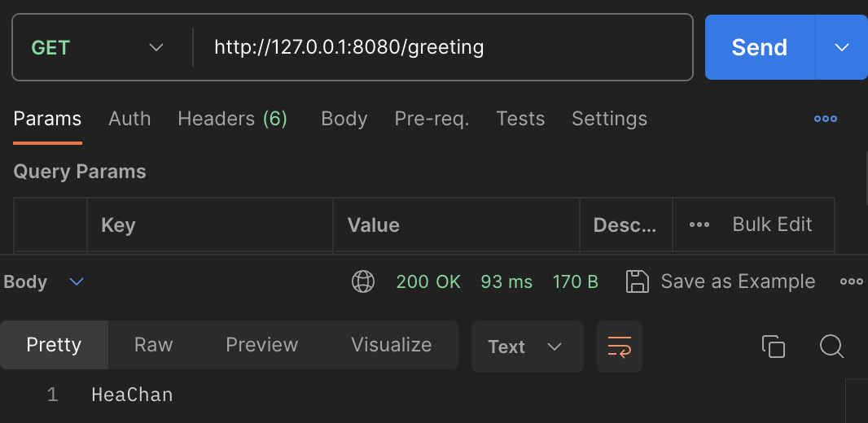
Task: Toggle the wrap lines icon
Action: pyautogui.click(x=619, y=346)
